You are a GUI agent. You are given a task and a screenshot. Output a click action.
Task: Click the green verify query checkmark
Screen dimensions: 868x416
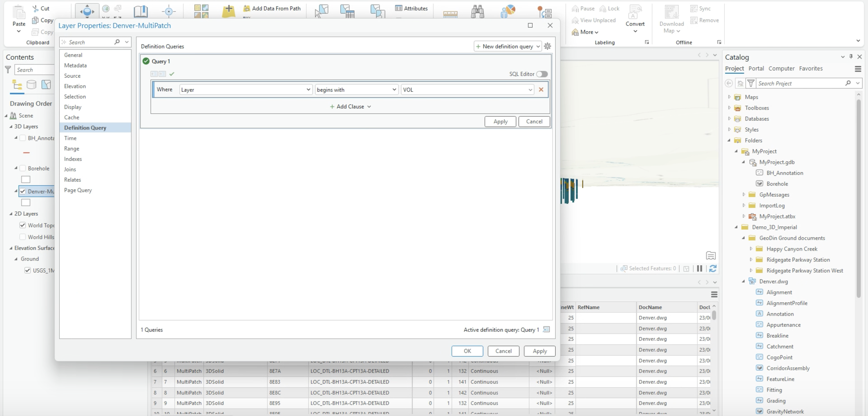coord(172,74)
